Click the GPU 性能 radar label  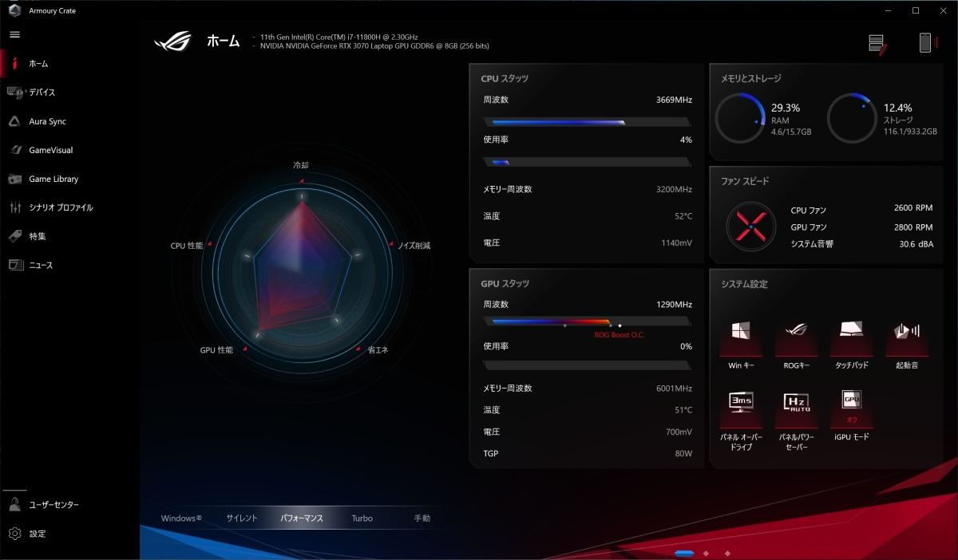(216, 350)
